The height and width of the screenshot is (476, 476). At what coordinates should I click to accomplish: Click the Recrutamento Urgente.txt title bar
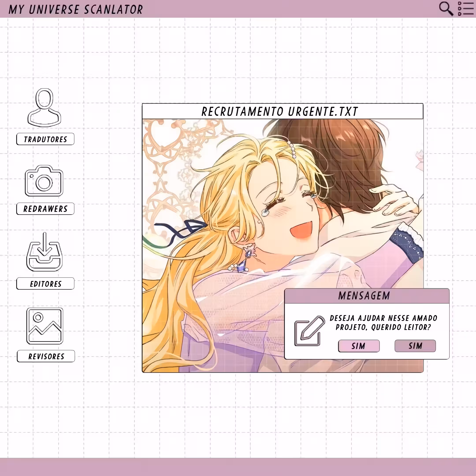click(283, 111)
